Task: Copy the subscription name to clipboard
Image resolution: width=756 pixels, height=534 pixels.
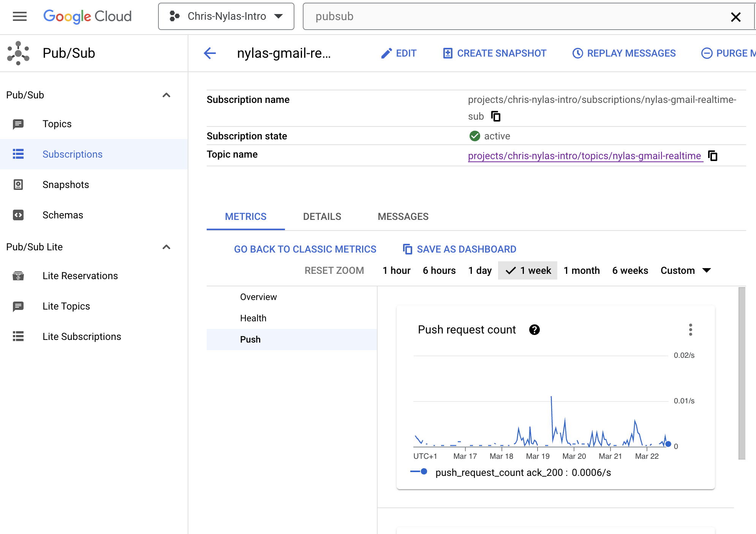Action: click(x=496, y=116)
